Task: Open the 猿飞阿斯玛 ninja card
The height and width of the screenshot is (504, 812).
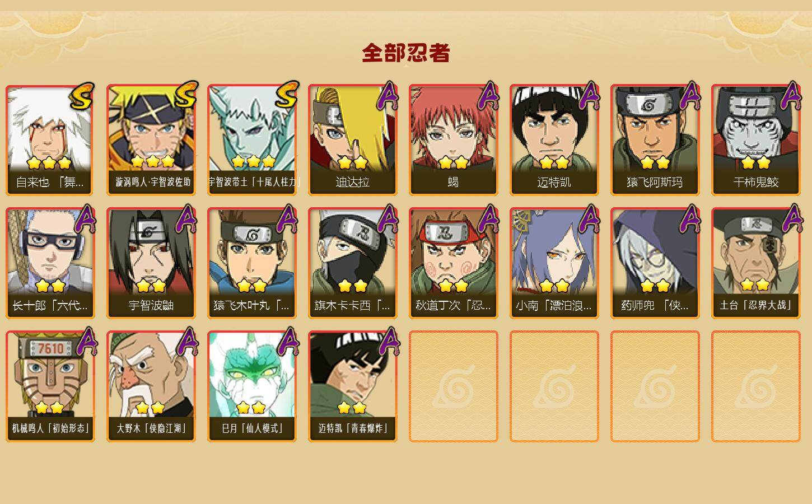Action: (655, 140)
